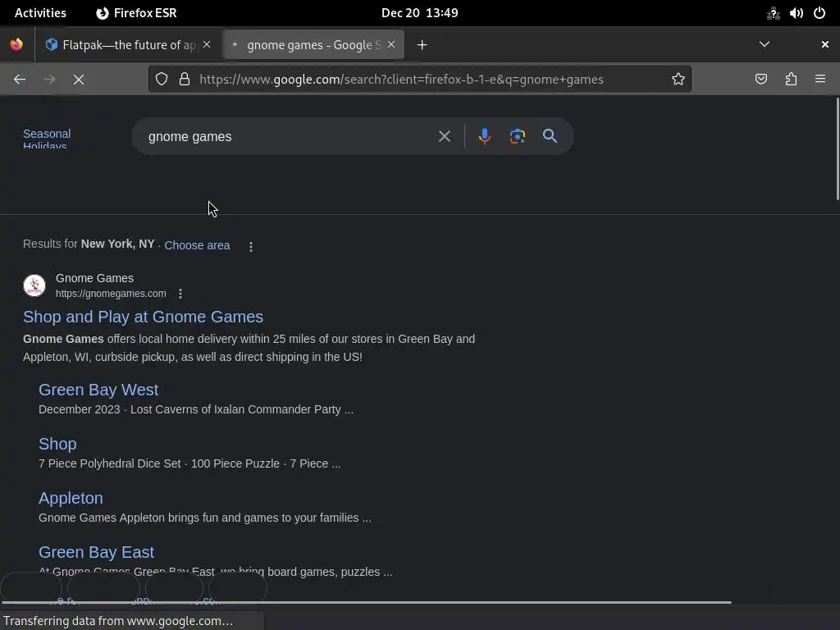Open more options for gnomegames.com result

coord(180,294)
